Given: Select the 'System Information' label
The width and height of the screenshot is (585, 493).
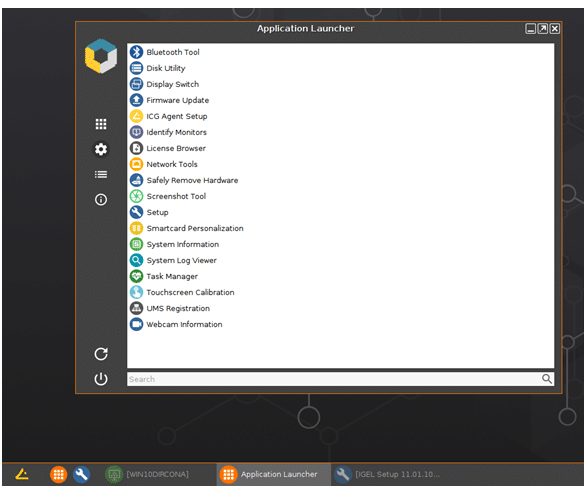Looking at the screenshot, I should (183, 244).
